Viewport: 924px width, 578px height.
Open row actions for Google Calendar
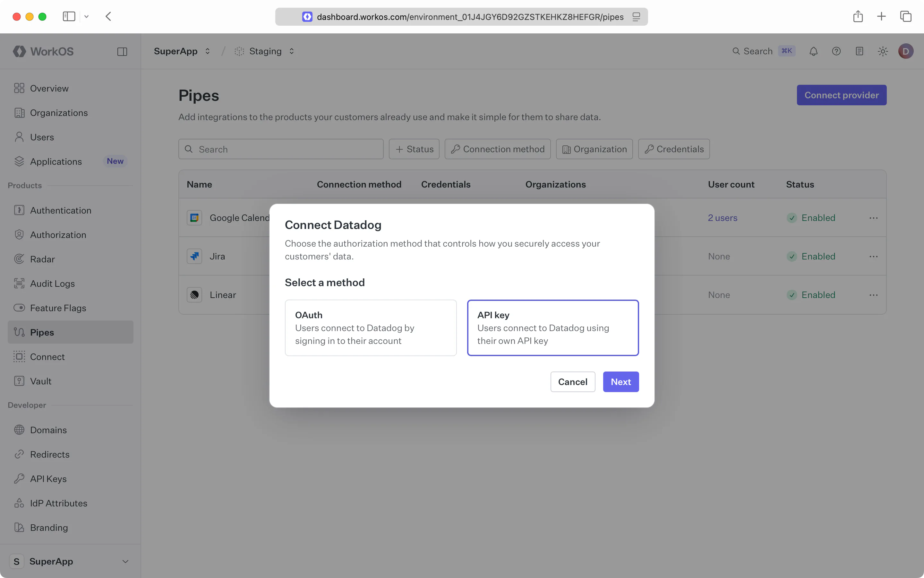[x=874, y=218]
